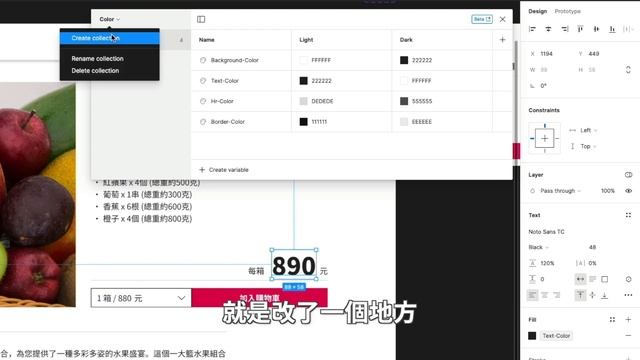
Task: Toggle layer visibility eye icon
Action: tap(629, 191)
